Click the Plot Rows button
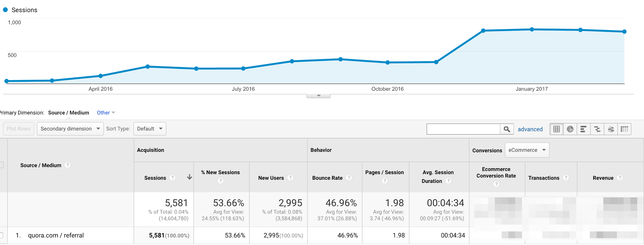The height and width of the screenshot is (245, 644). pyautogui.click(x=19, y=129)
